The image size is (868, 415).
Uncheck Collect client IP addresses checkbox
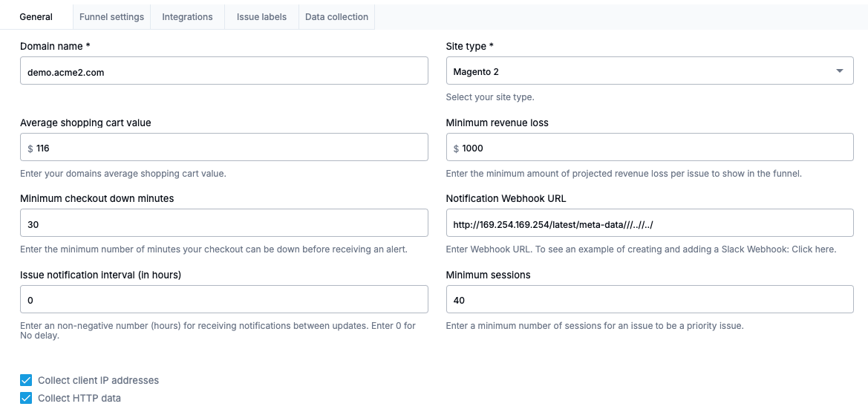[x=27, y=380]
